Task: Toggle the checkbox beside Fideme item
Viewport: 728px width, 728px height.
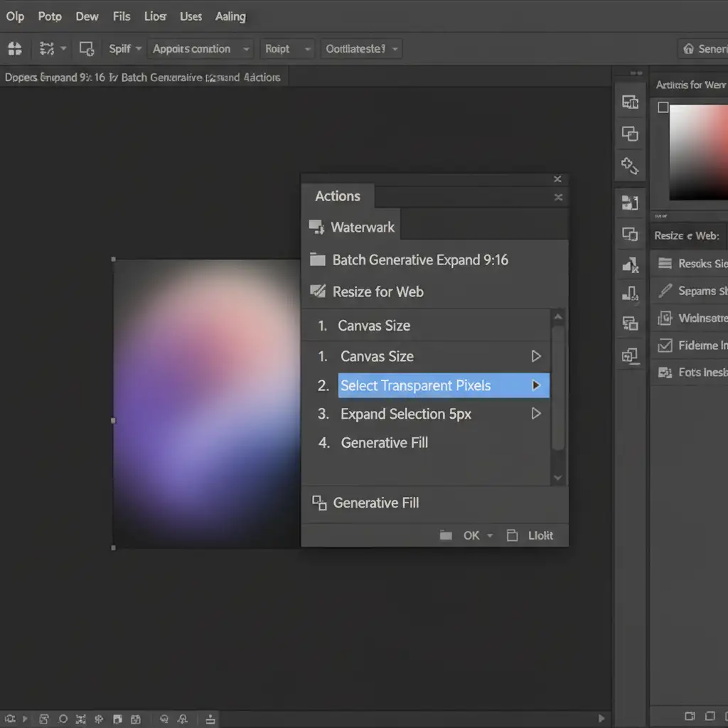Action: [665, 346]
